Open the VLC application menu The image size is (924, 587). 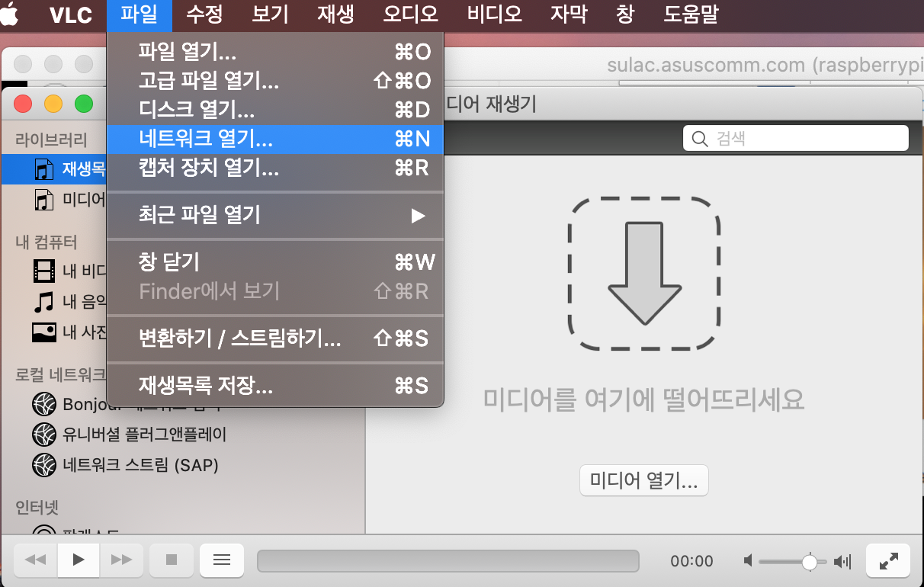click(69, 14)
